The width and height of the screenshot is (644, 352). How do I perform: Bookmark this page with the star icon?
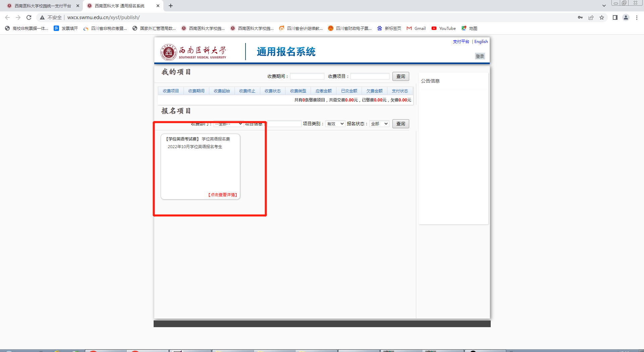(x=602, y=17)
